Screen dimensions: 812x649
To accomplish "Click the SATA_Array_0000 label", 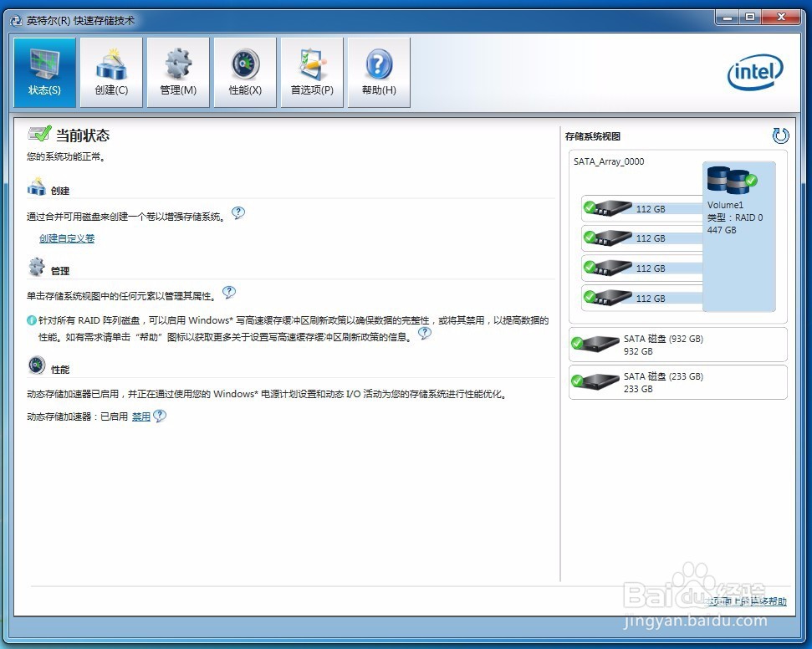I will [609, 161].
